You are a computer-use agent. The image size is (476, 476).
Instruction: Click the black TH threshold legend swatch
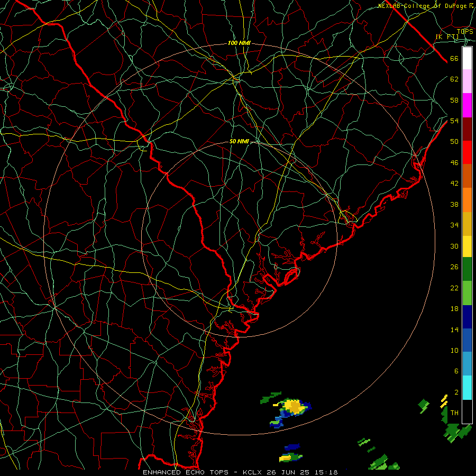(x=467, y=411)
